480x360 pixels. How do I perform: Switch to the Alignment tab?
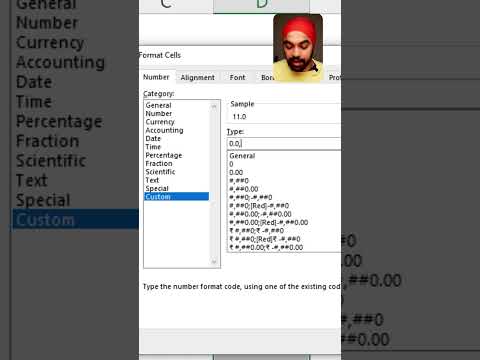(197, 78)
